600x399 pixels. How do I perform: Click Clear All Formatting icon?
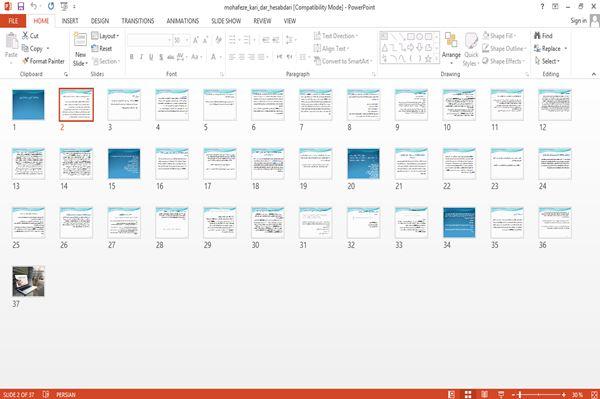pyautogui.click(x=218, y=40)
